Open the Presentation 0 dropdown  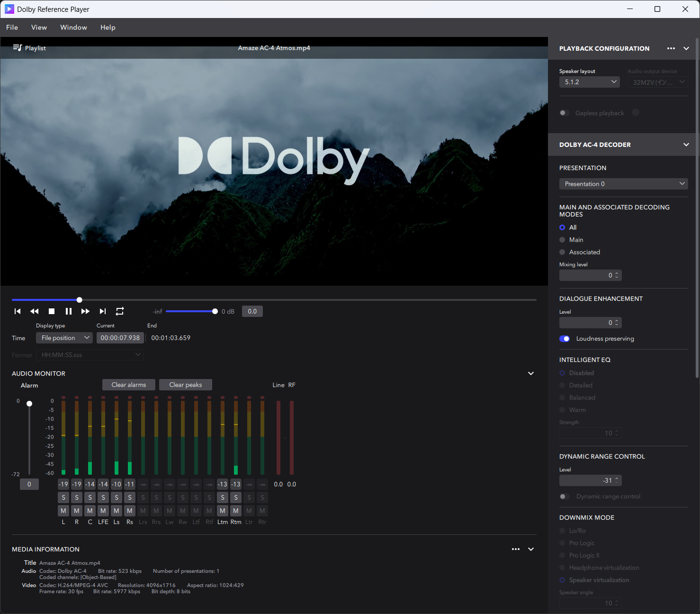(623, 184)
